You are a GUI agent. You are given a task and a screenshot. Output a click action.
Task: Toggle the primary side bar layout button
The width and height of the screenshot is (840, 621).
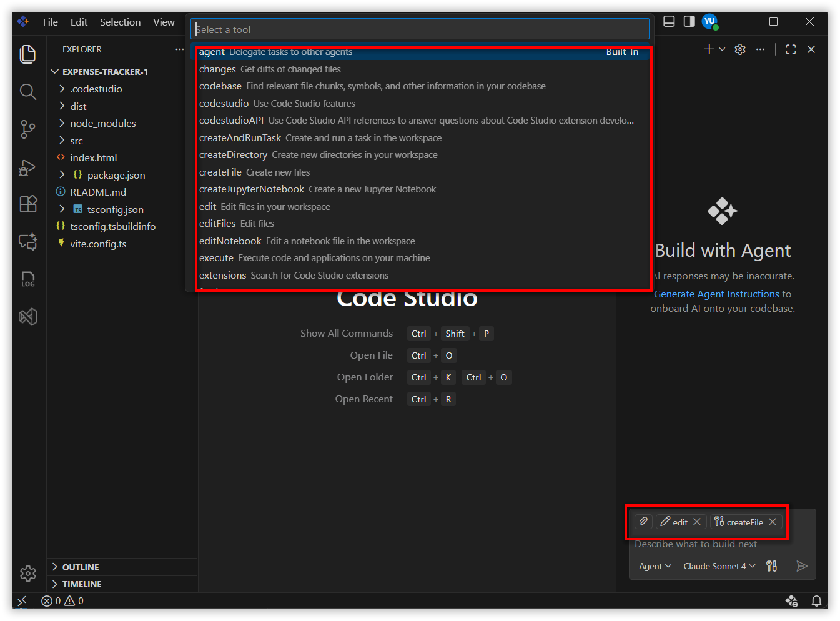[x=689, y=22]
